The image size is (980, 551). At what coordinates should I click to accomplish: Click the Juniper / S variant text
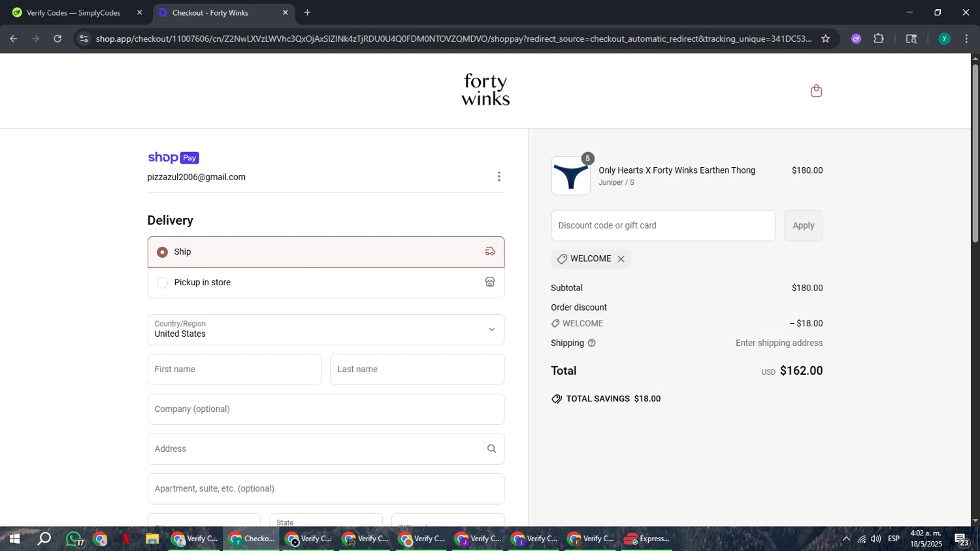[x=616, y=183]
